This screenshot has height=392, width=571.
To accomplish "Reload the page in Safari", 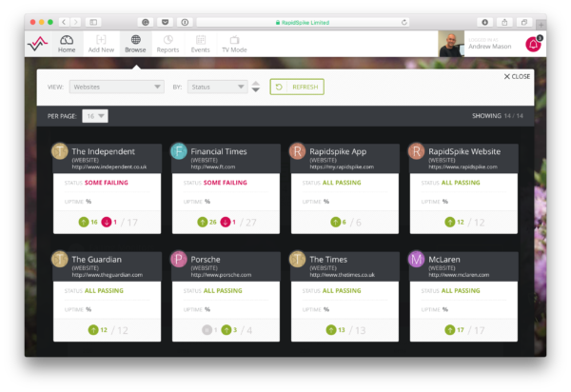I will (404, 22).
